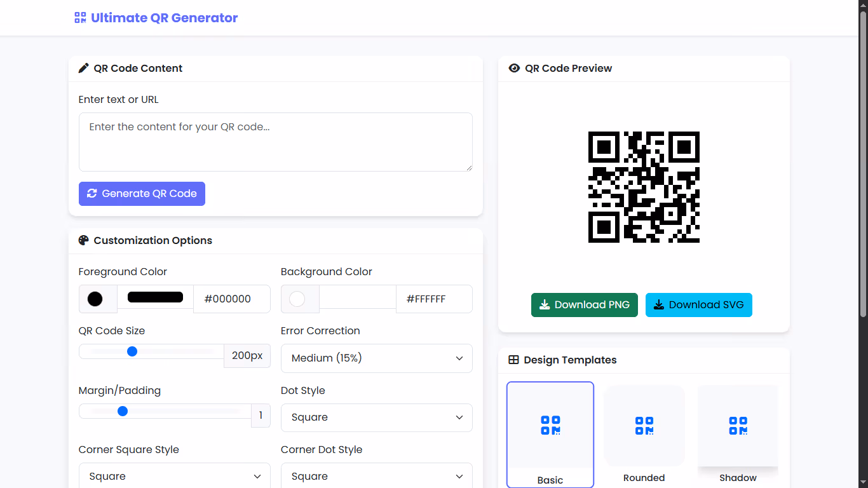The width and height of the screenshot is (868, 488).
Task: Click the foreground color black bar picker
Action: [156, 297]
